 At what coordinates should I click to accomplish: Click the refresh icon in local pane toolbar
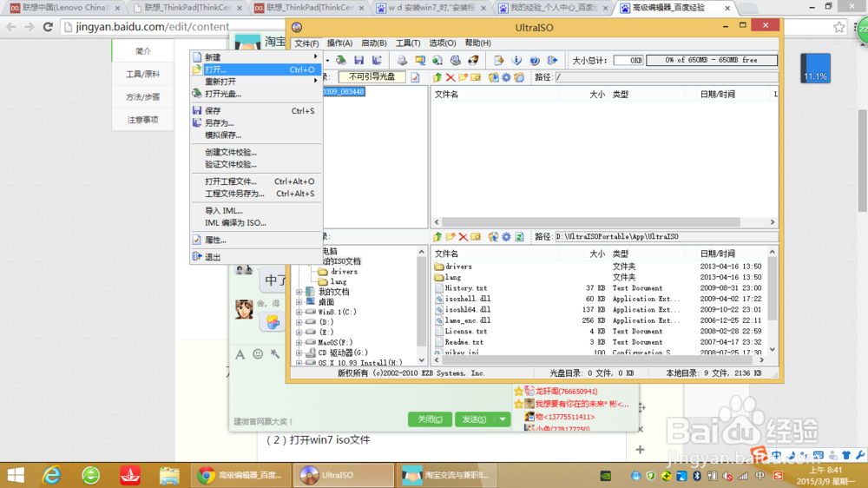(519, 237)
